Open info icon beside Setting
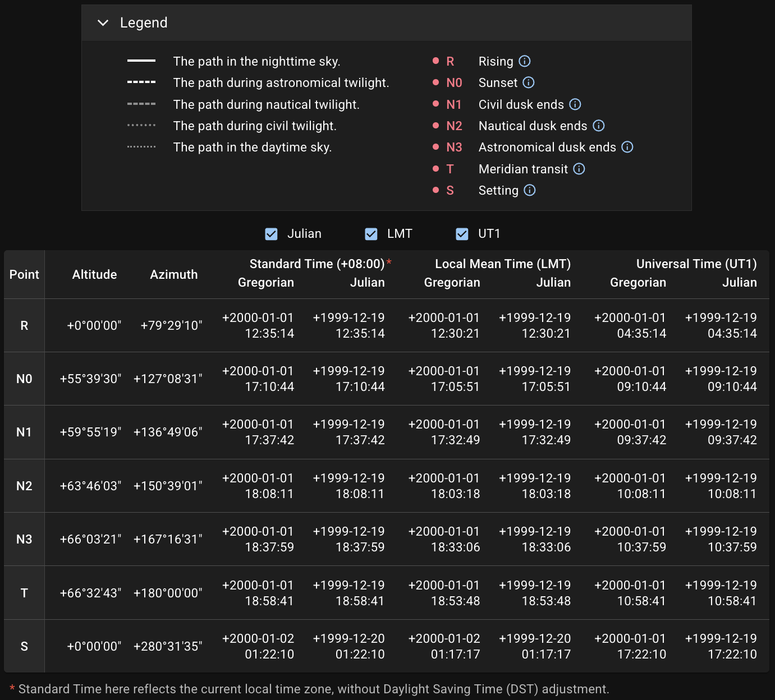The height and width of the screenshot is (700, 775). (x=530, y=190)
